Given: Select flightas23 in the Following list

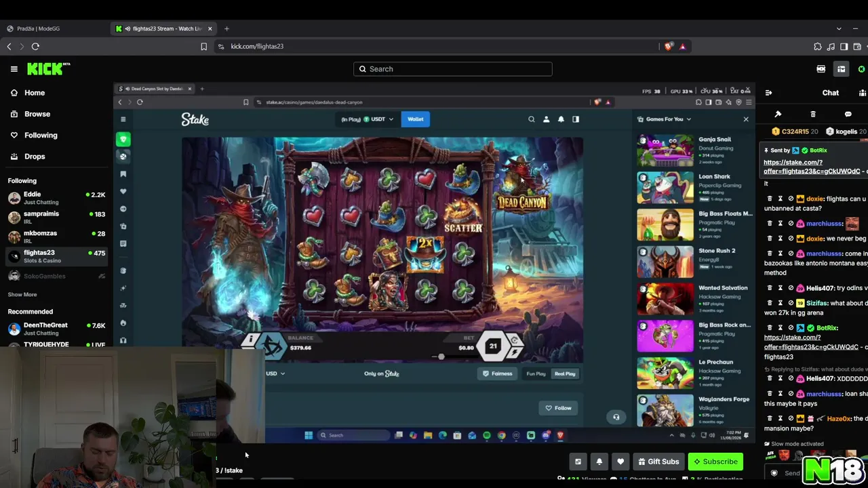Looking at the screenshot, I should point(56,256).
